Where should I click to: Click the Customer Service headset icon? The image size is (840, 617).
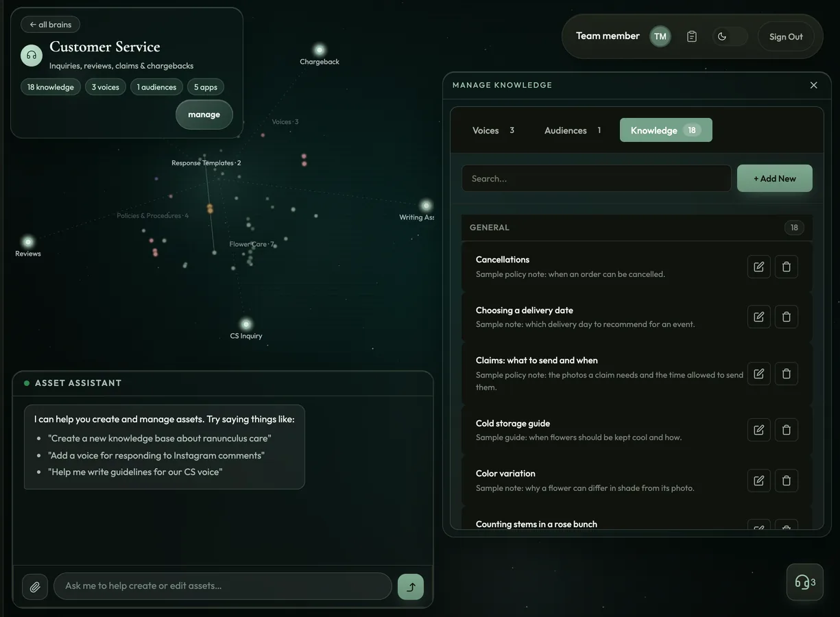pos(32,56)
